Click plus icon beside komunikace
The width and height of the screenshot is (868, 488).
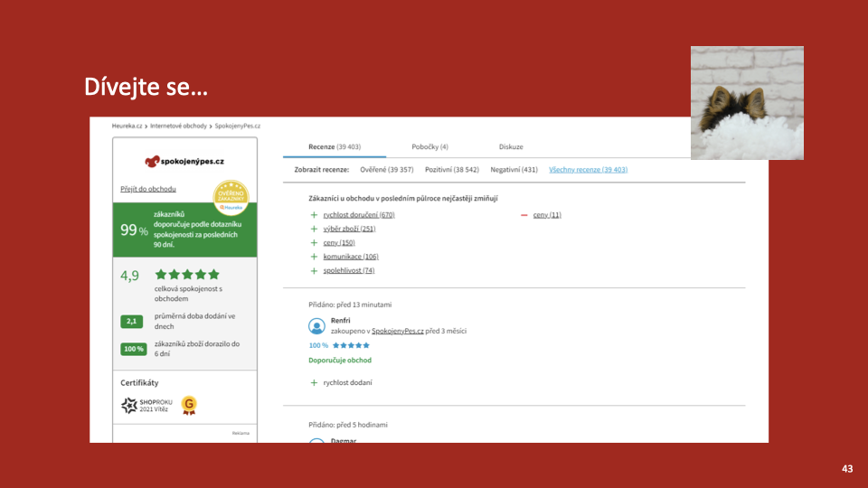(x=314, y=256)
